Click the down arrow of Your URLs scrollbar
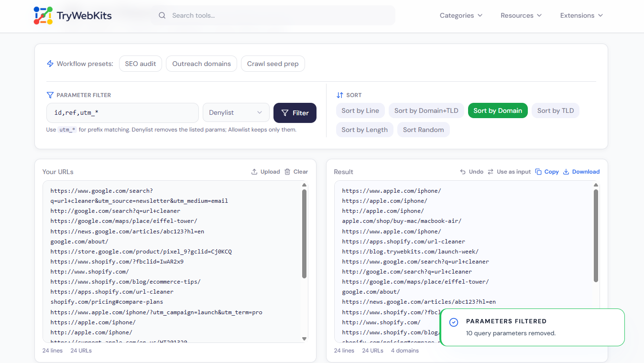 (305, 339)
